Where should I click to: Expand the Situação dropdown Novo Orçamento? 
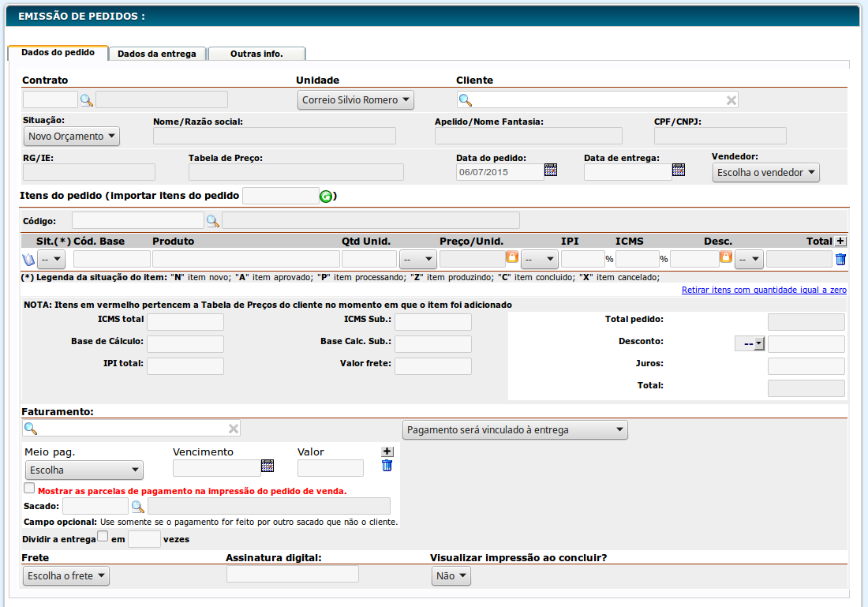(71, 137)
